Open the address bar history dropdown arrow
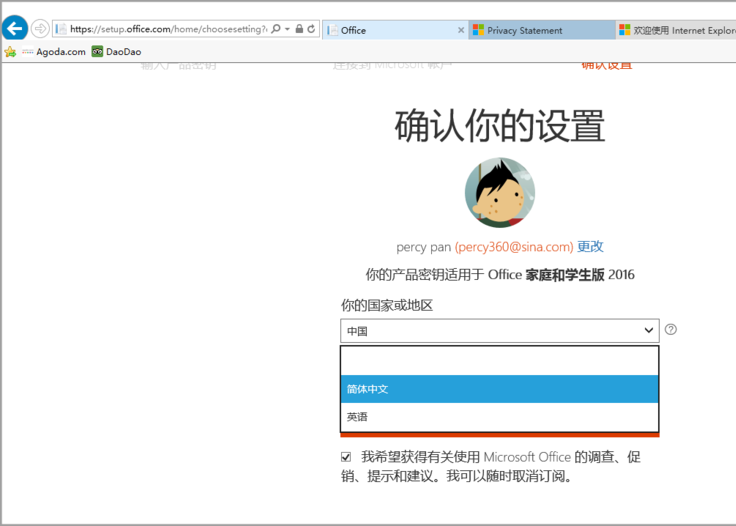 click(x=287, y=29)
